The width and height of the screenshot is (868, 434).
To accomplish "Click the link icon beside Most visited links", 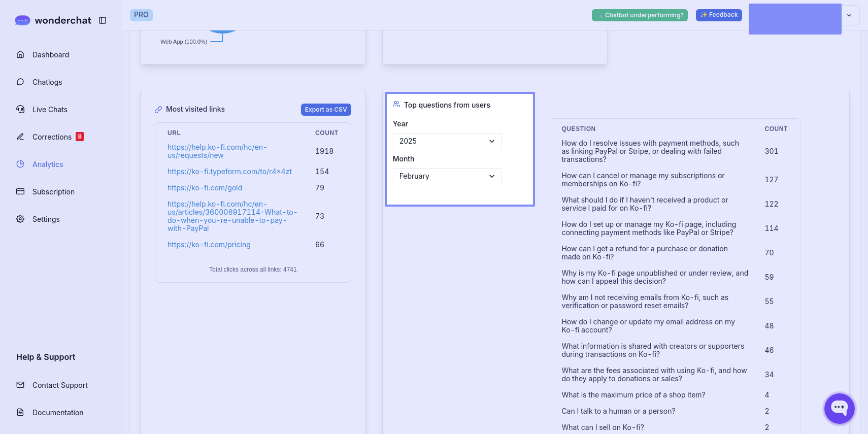I will (158, 110).
